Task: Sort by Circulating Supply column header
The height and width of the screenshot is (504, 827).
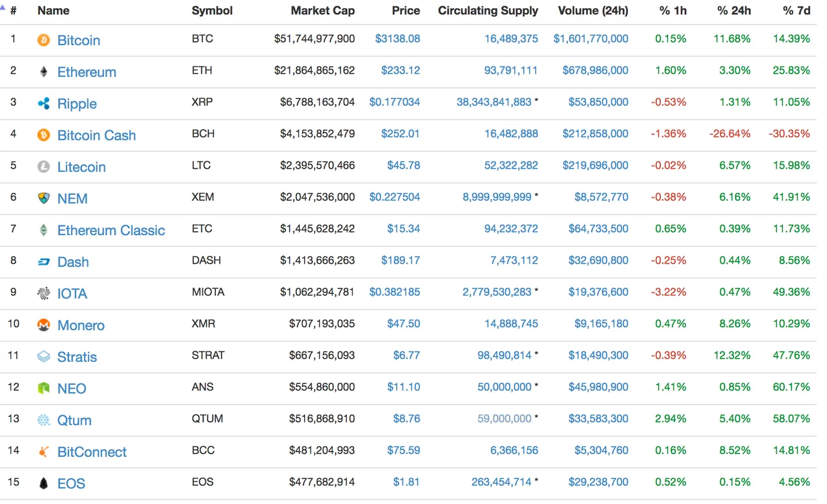Action: pos(488,11)
